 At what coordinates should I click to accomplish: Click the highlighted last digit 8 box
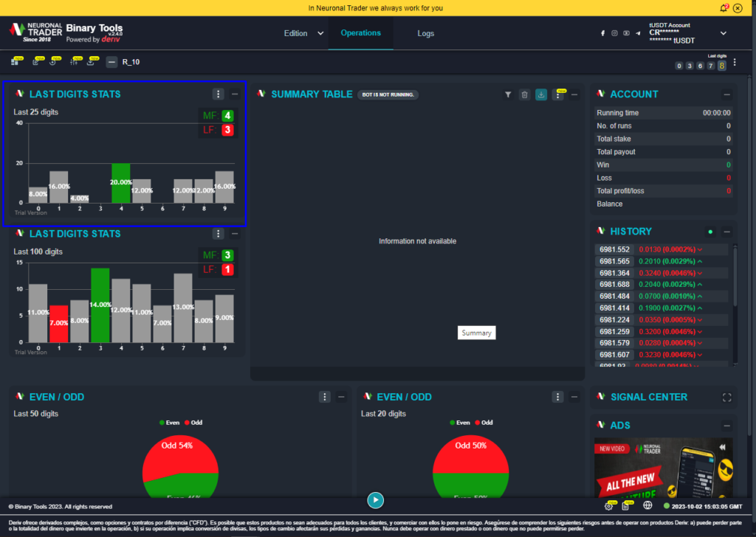(722, 66)
